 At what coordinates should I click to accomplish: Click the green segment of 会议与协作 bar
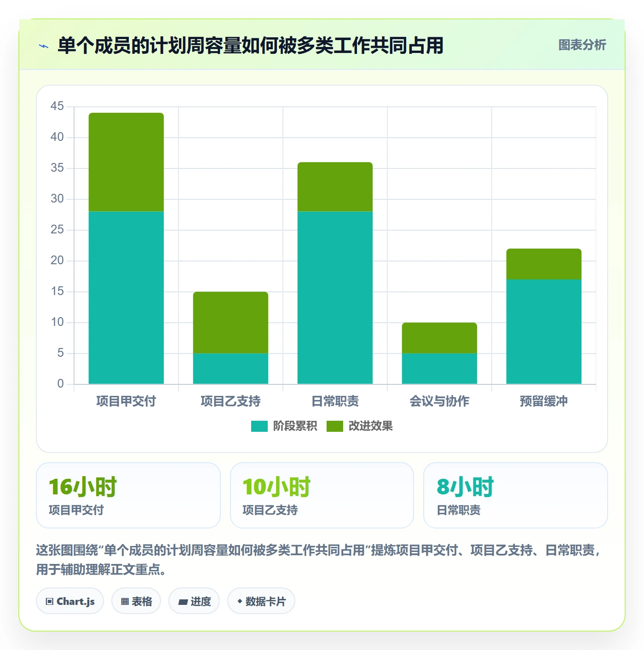[x=439, y=338]
